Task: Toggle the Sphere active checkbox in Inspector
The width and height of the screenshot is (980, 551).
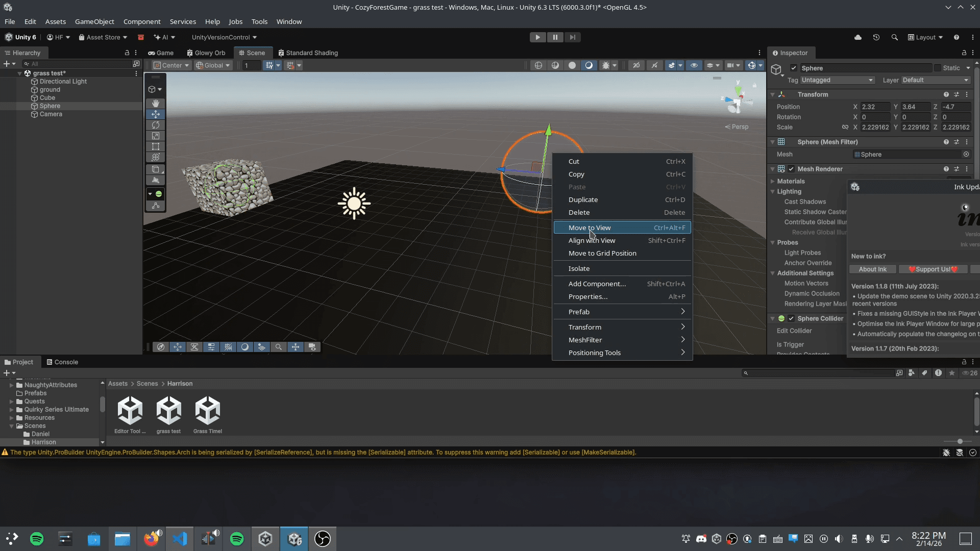Action: point(794,68)
